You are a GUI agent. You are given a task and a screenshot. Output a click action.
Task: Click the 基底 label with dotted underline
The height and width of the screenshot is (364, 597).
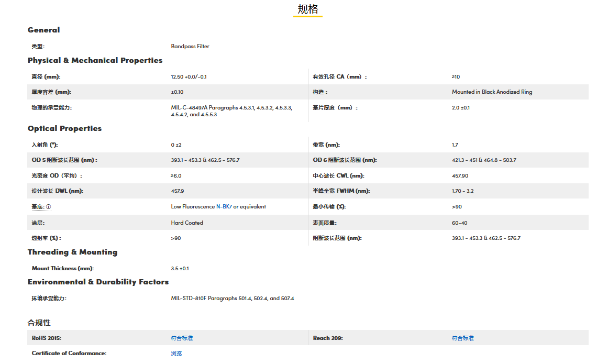pyautogui.click(x=38, y=207)
